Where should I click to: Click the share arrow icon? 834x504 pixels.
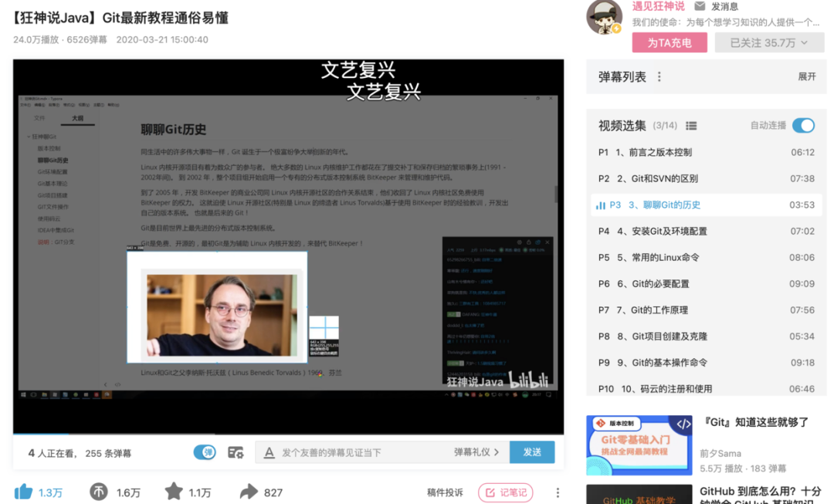(249, 492)
